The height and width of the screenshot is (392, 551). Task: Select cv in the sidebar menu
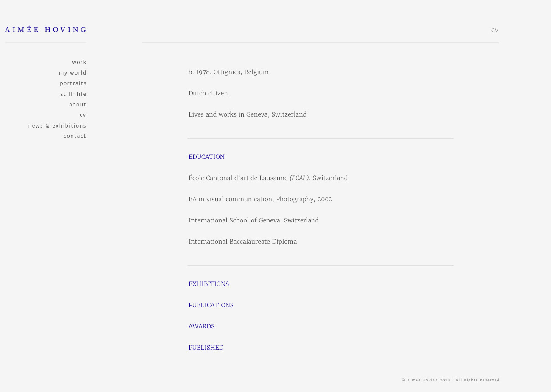pyautogui.click(x=83, y=115)
